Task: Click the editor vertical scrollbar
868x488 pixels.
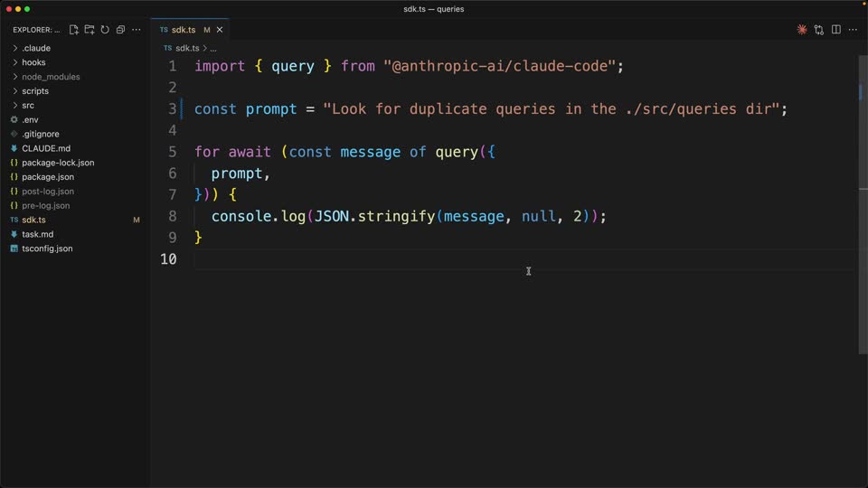Action: (863, 205)
